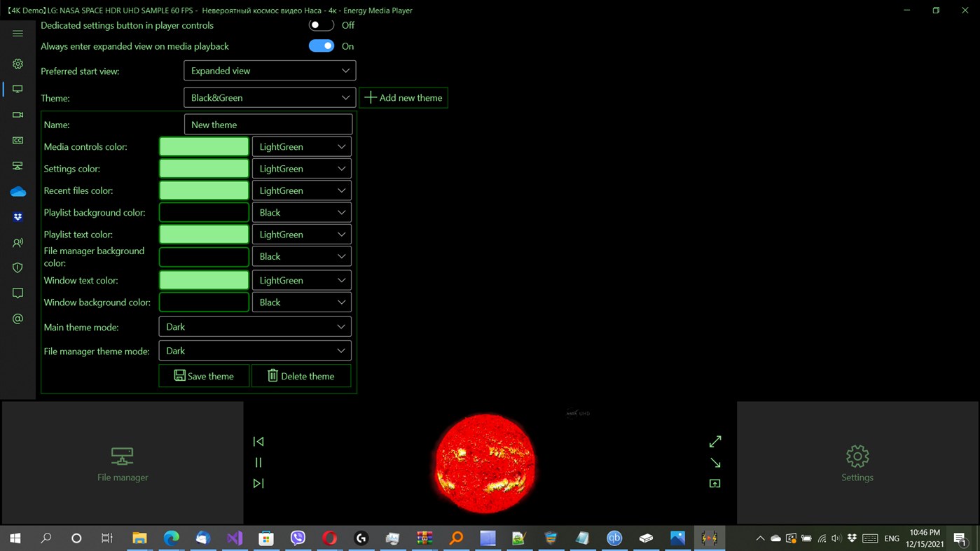Open the Energy Media Player taskbar icon

pos(709,538)
